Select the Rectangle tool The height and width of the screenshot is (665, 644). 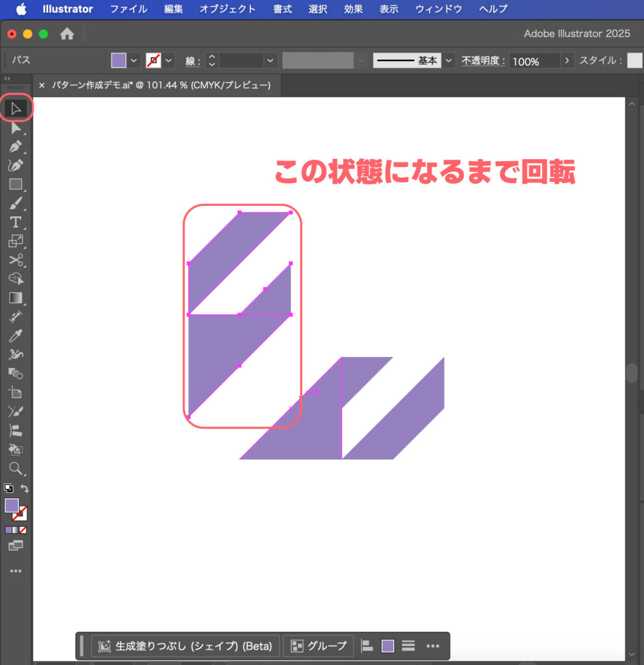[16, 184]
